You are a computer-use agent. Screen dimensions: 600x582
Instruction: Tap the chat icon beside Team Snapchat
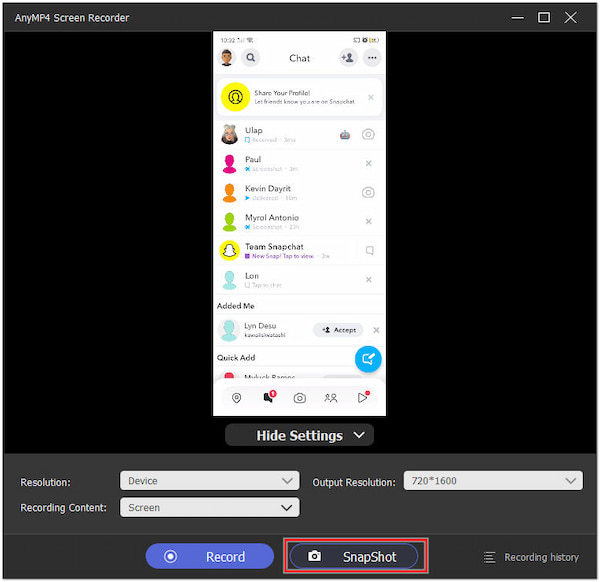369,251
